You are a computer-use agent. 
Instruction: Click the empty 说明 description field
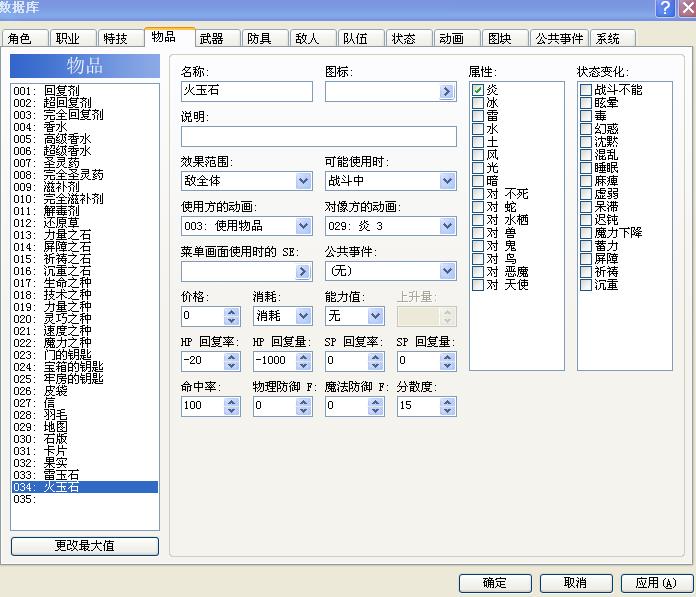pos(319,136)
